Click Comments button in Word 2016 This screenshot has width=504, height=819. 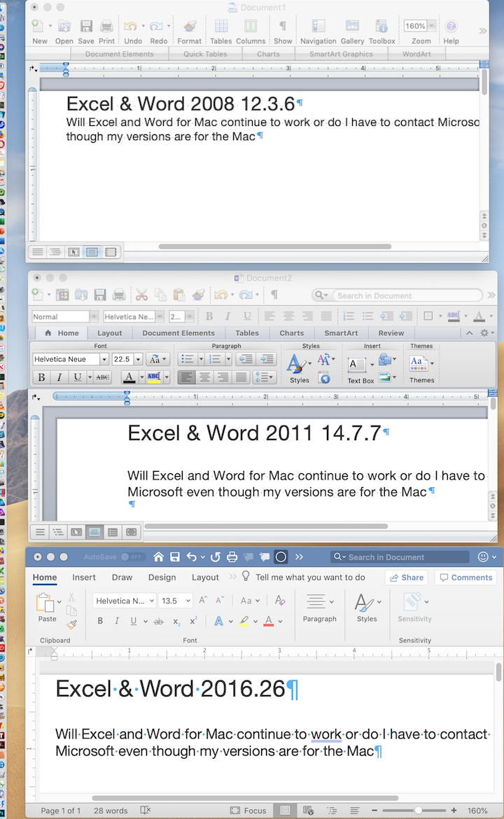point(466,577)
